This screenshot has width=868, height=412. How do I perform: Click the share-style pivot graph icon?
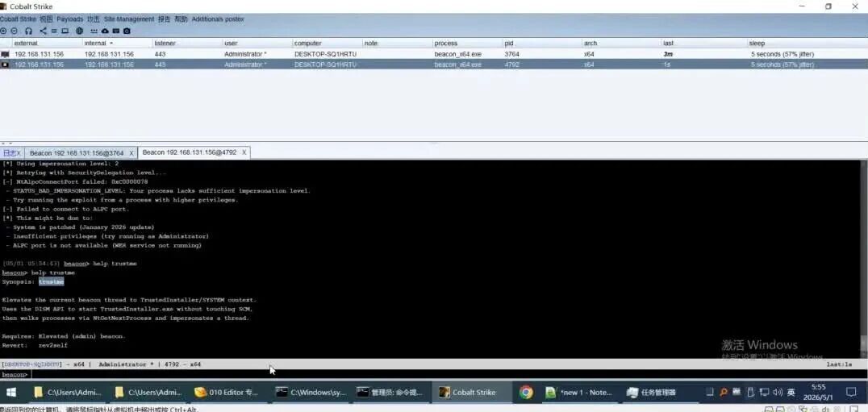(44, 31)
